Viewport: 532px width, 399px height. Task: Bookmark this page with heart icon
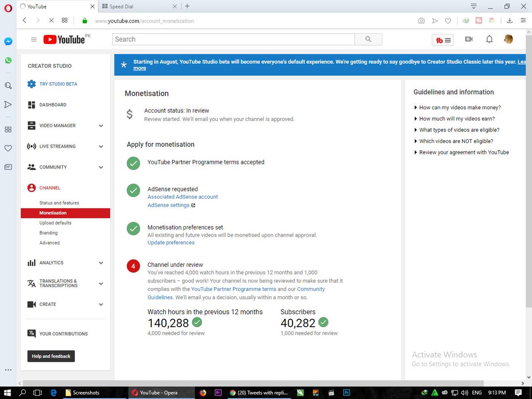click(x=448, y=21)
